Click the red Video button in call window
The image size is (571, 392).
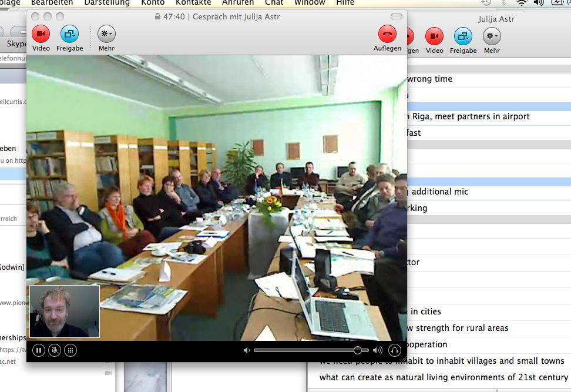(41, 35)
